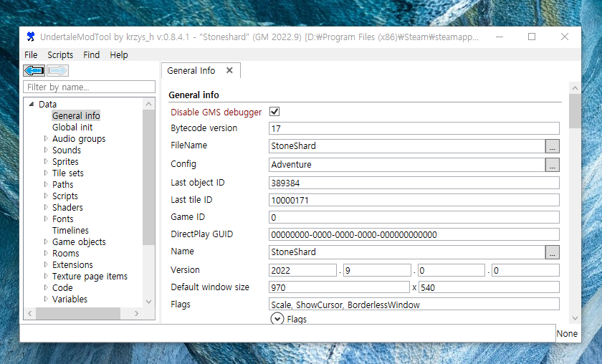
Task: Select Global init in the tree
Action: tap(72, 128)
